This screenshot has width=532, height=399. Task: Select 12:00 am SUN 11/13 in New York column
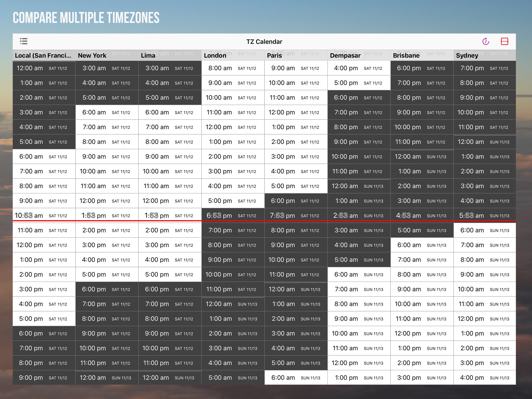point(107,378)
